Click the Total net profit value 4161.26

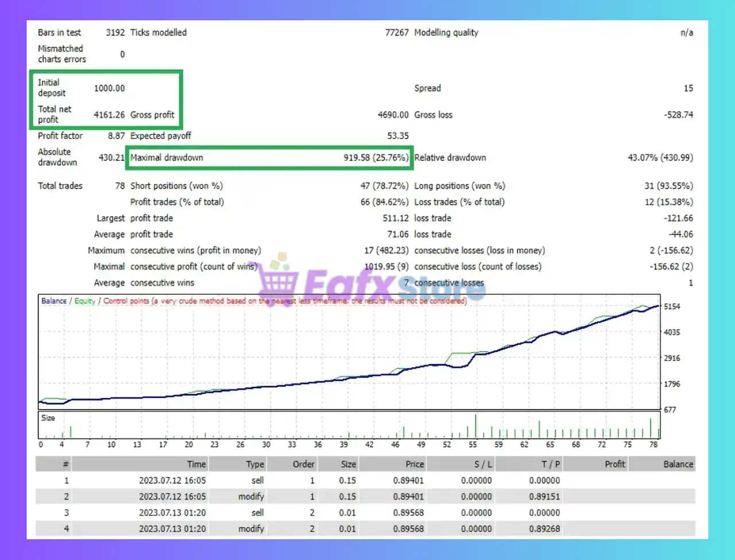(109, 115)
